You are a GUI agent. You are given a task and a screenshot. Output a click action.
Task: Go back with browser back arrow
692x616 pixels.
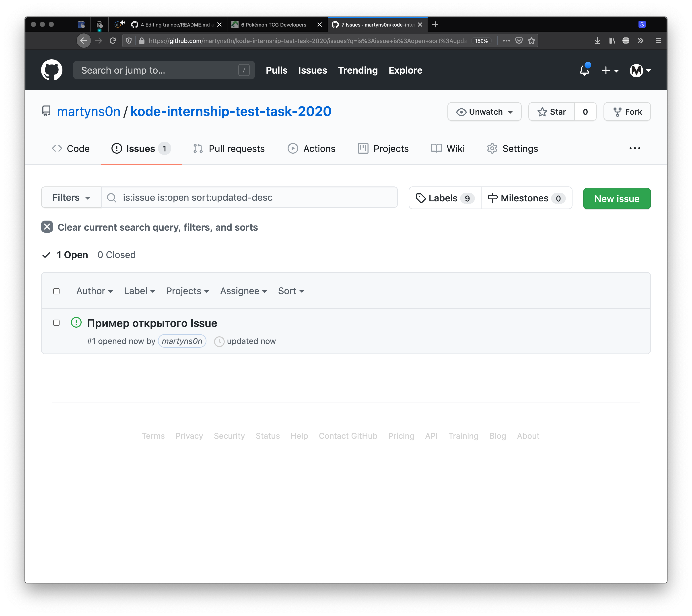(84, 41)
